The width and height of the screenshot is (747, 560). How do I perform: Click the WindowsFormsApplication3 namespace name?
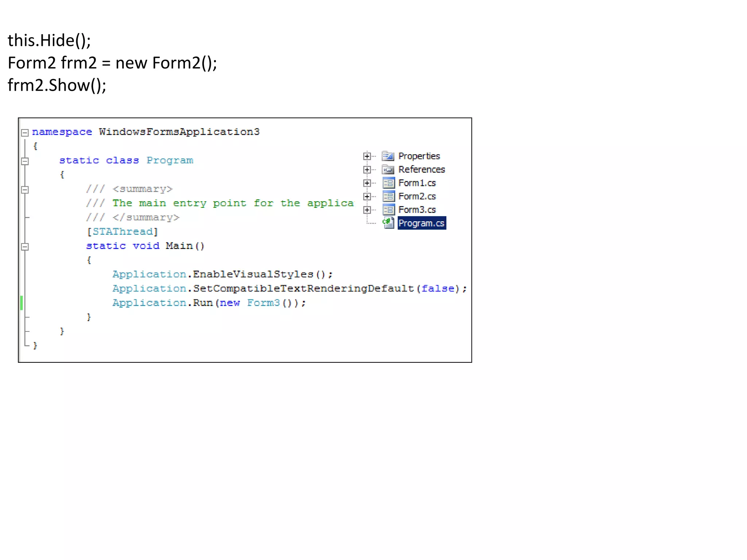pos(179,132)
